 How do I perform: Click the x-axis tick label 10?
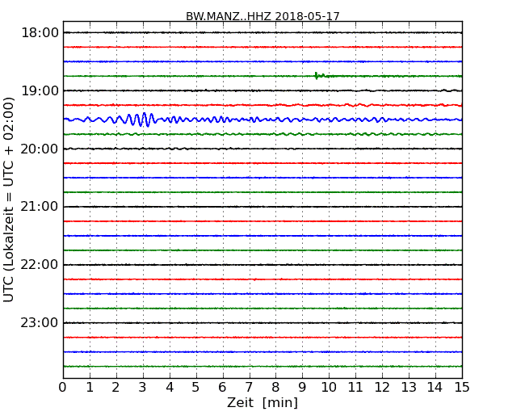point(329,388)
